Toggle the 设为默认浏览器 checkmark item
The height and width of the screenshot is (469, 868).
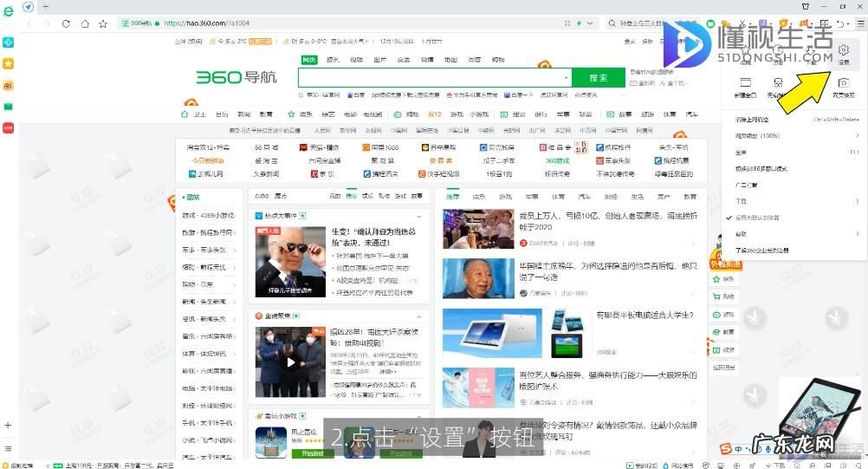coord(757,218)
